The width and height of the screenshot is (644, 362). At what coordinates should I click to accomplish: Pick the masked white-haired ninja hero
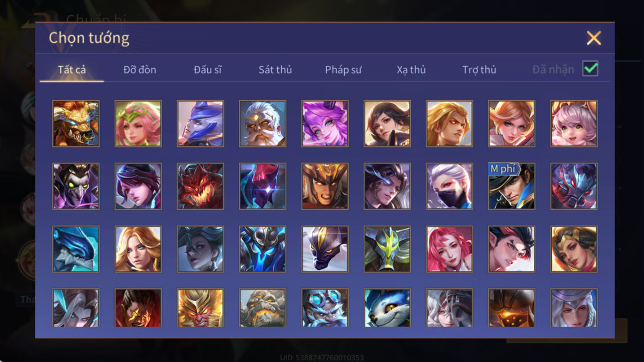click(x=450, y=186)
